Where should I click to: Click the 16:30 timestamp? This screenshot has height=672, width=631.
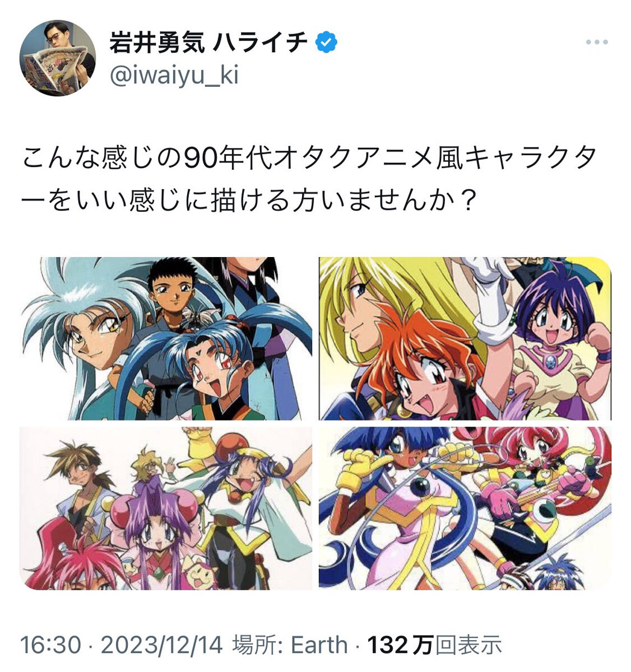coord(51,645)
